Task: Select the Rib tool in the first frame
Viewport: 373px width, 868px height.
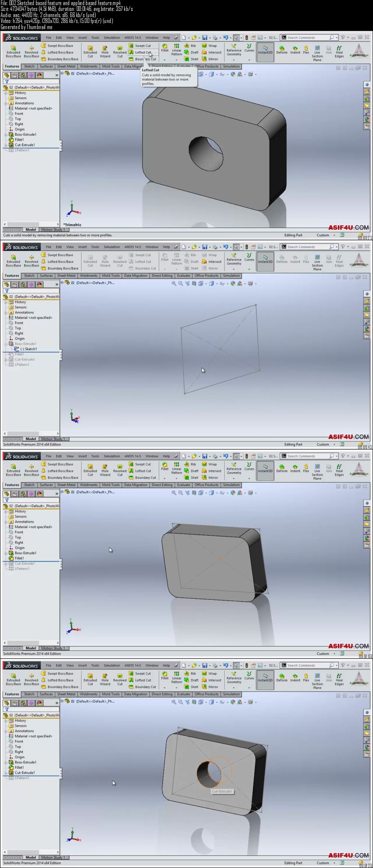Action: click(191, 46)
